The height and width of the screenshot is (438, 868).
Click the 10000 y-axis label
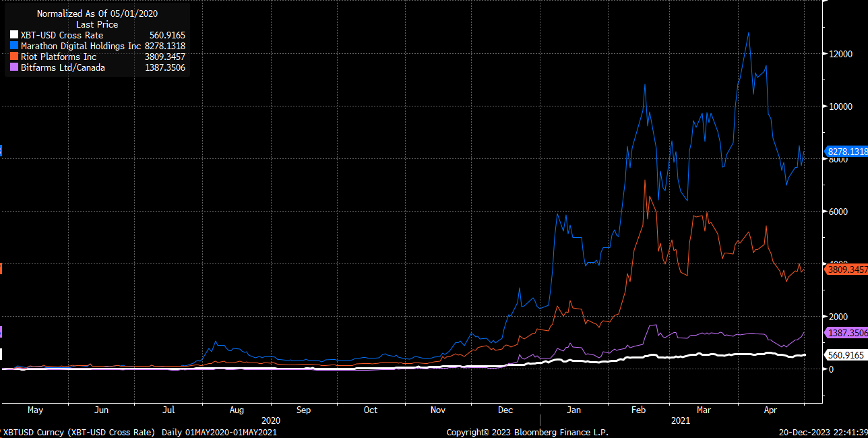point(840,106)
